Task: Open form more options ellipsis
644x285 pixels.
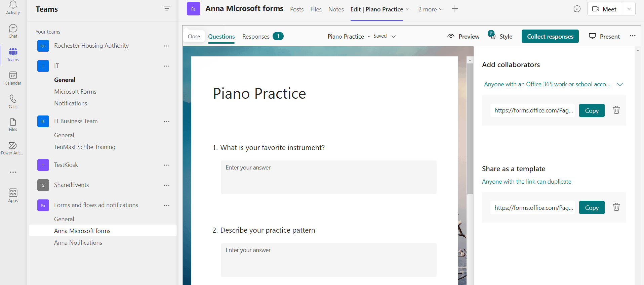Action: coord(633,36)
